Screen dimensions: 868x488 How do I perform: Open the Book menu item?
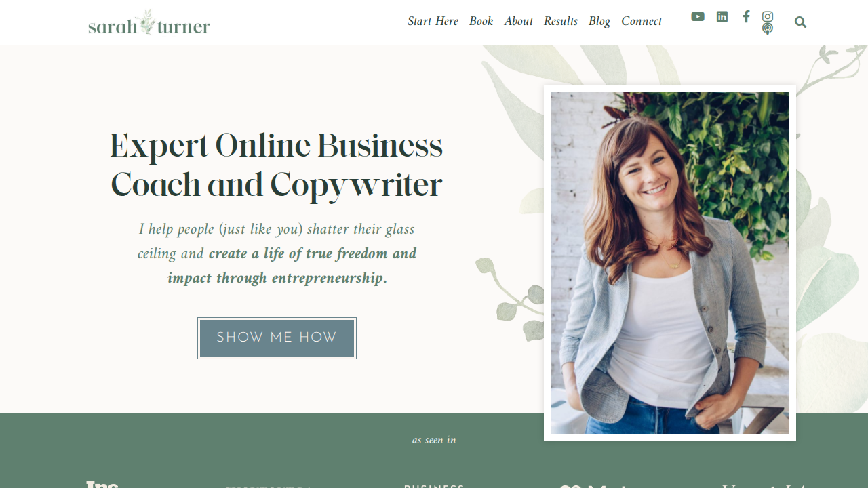[x=481, y=21]
